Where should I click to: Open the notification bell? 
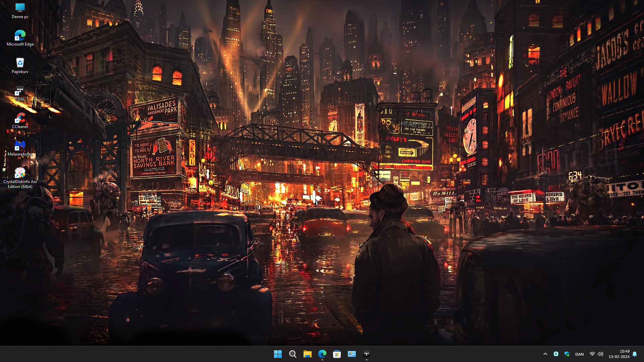coord(635,354)
